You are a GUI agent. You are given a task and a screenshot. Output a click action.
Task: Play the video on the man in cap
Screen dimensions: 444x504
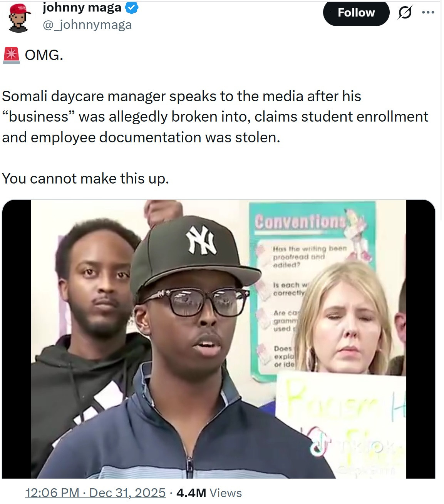[218, 339]
